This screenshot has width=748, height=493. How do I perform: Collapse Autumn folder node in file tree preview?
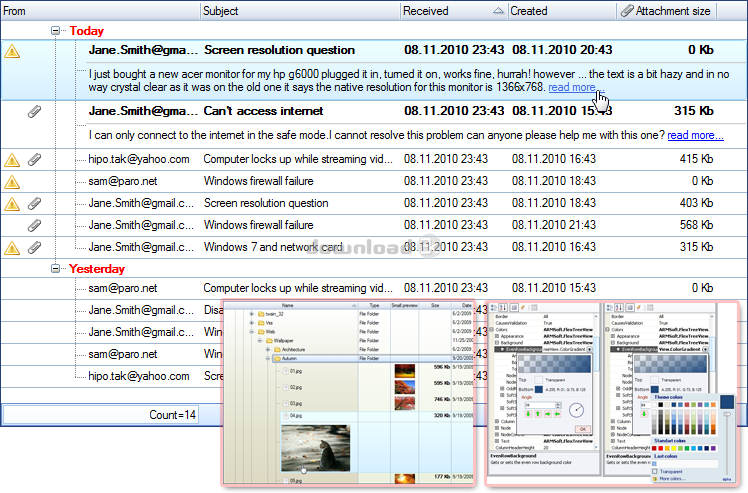[268, 358]
